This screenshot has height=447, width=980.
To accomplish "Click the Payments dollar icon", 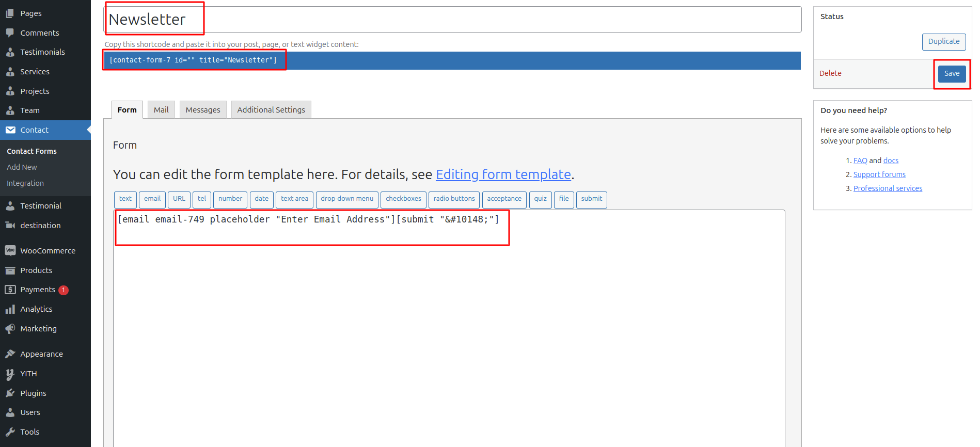I will click(x=10, y=290).
